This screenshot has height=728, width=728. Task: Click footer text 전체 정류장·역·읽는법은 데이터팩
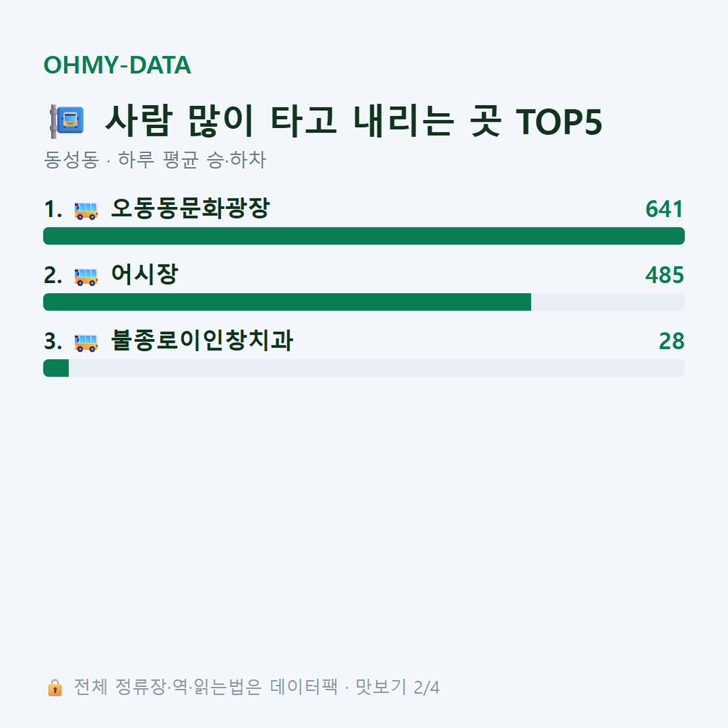(205, 687)
